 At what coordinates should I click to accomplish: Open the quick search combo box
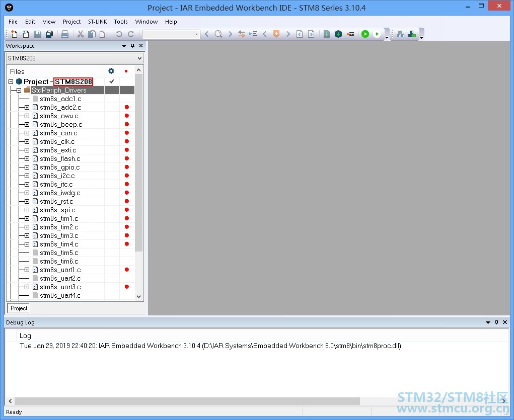pyautogui.click(x=171, y=34)
